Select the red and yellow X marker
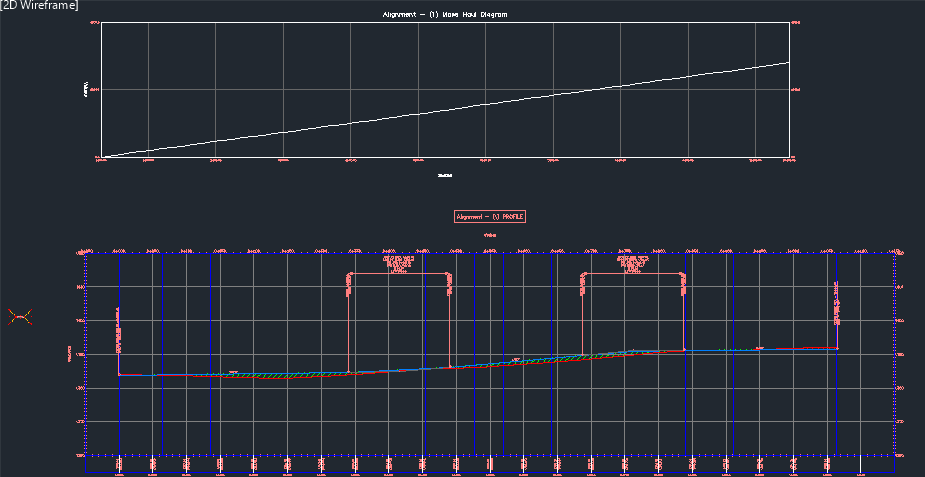The height and width of the screenshot is (477, 925). coord(20,318)
